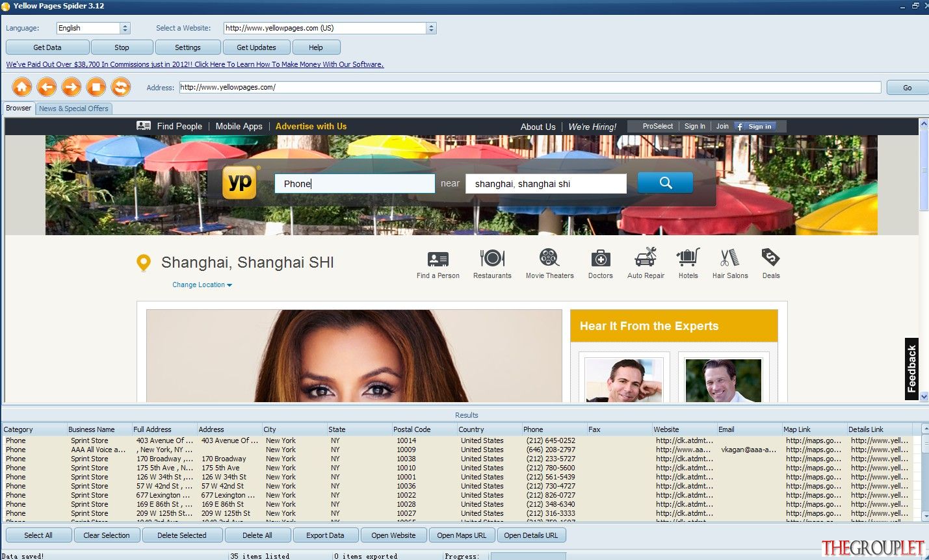Screen dimensions: 929x560
Task: Click the blue magnifier search button
Action: (665, 183)
